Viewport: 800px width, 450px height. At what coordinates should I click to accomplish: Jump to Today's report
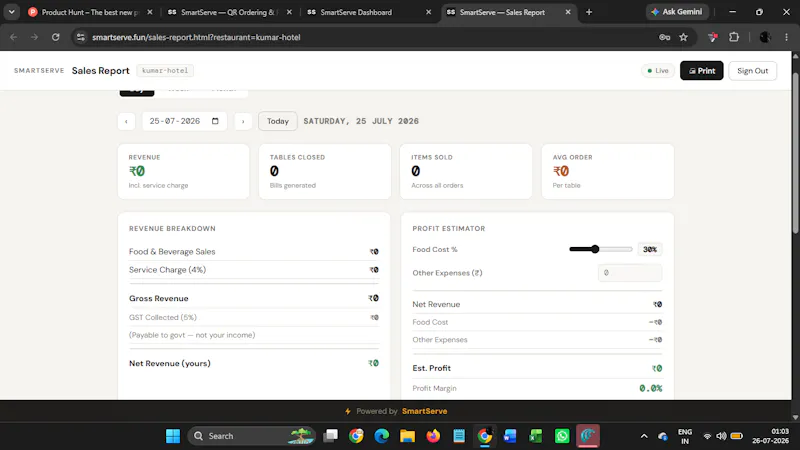[x=278, y=121]
